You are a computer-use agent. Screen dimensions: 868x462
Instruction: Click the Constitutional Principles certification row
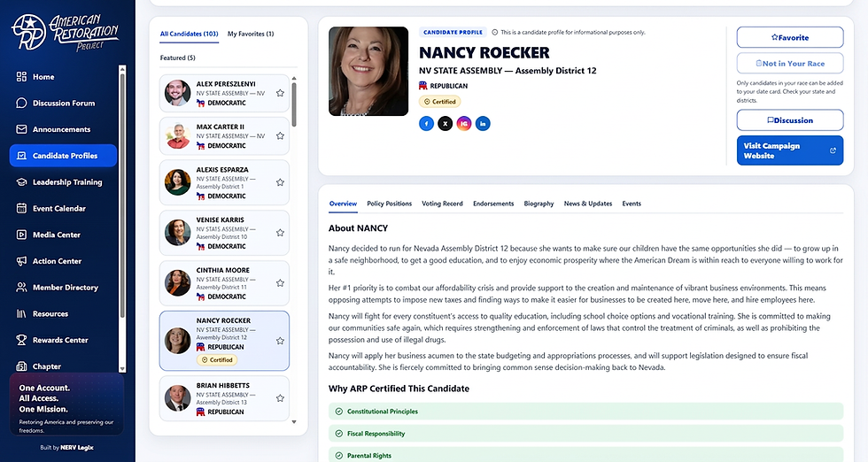click(x=585, y=411)
